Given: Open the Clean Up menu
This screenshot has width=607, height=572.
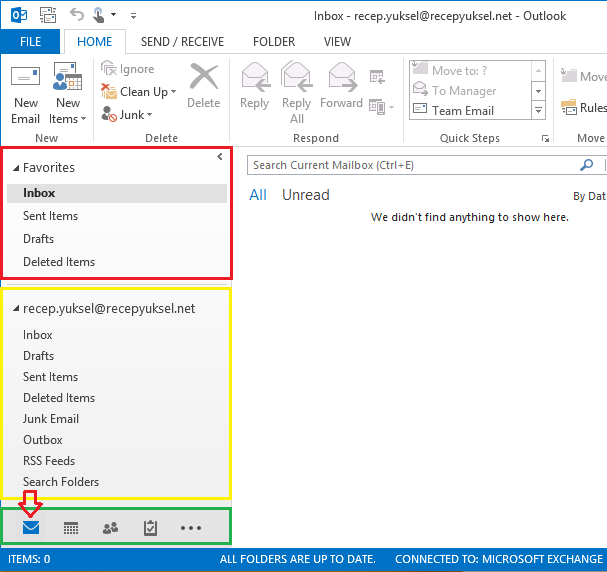Looking at the screenshot, I should (138, 92).
